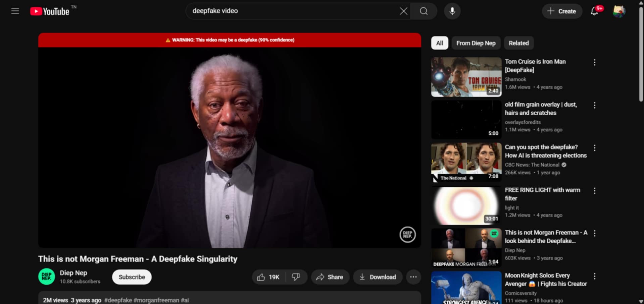644x304 pixels.
Task: Open title This is not Morgan Freeman look behind
Action: 546,237
